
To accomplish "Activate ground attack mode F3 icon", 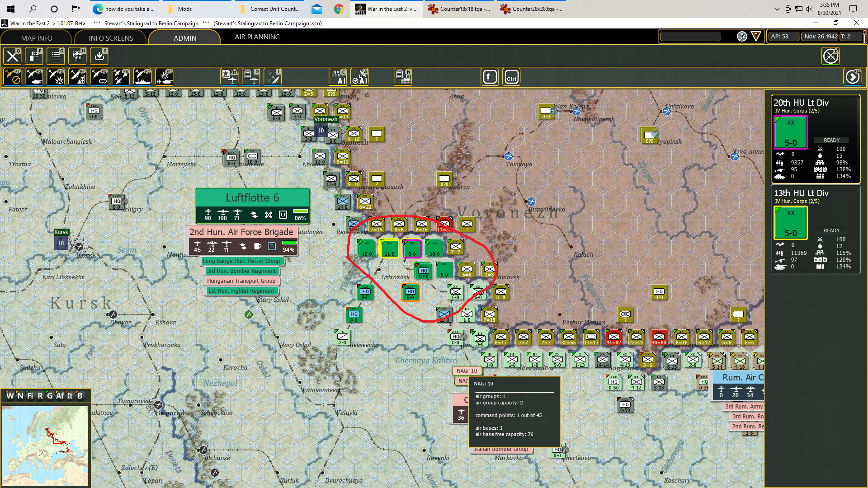I will click(x=56, y=77).
